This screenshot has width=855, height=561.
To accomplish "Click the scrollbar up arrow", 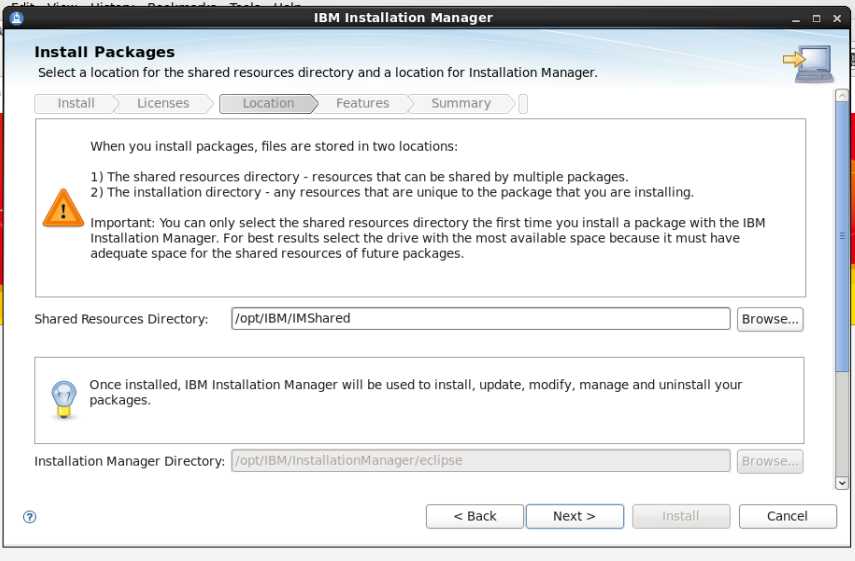I will 843,97.
